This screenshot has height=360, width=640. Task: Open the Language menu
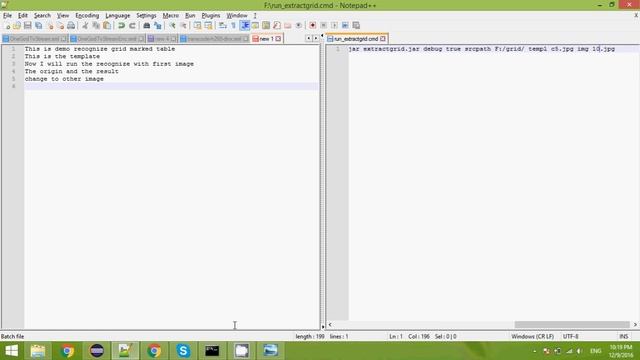pos(118,16)
